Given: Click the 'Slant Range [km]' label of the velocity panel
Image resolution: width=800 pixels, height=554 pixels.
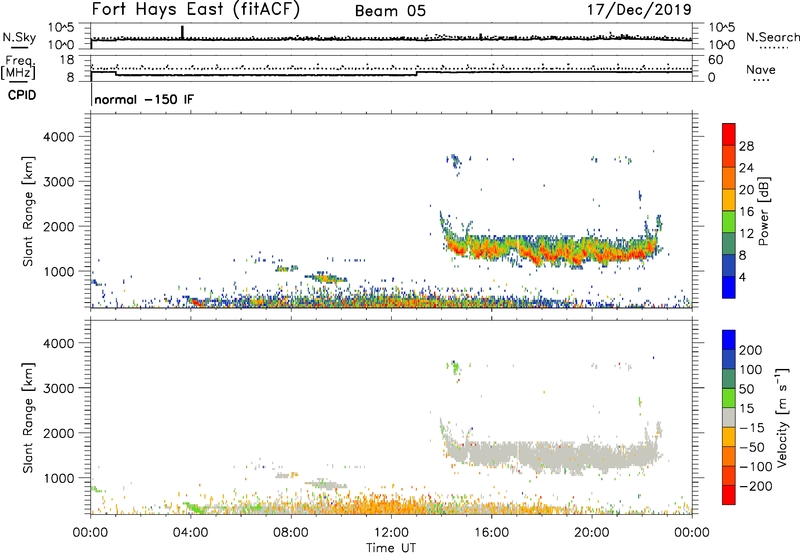Looking at the screenshot, I should (x=28, y=418).
